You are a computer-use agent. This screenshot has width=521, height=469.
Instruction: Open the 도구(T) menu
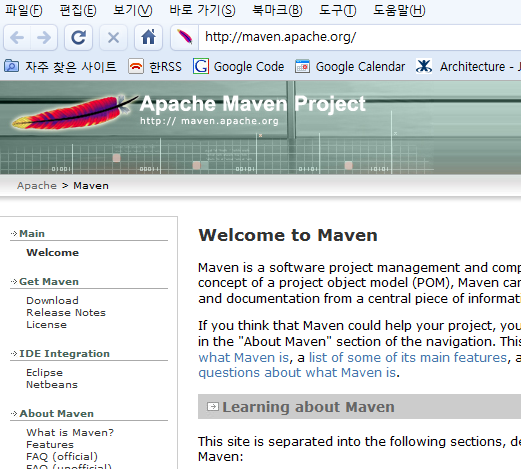[338, 10]
